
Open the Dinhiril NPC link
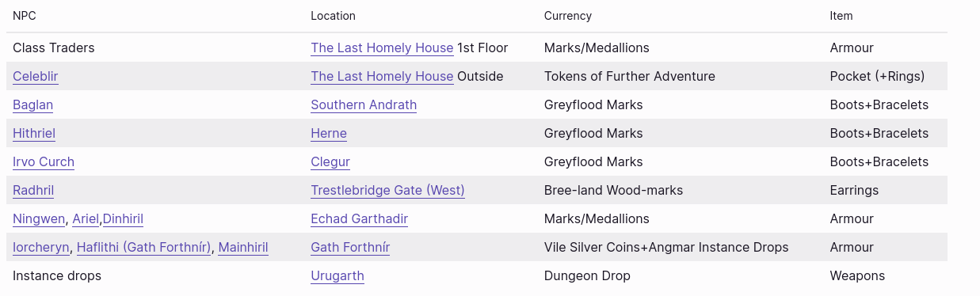tap(123, 219)
